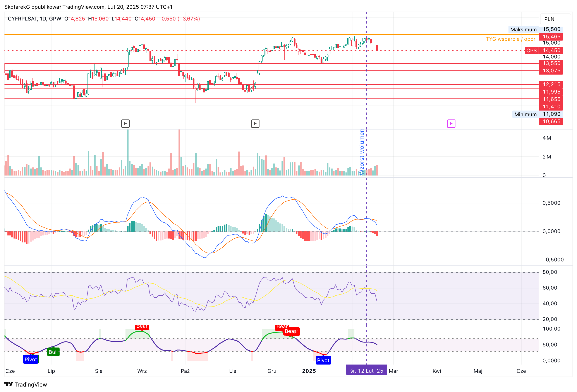Click the Paź month label on time axis
The width and height of the screenshot is (577, 392).
185,371
